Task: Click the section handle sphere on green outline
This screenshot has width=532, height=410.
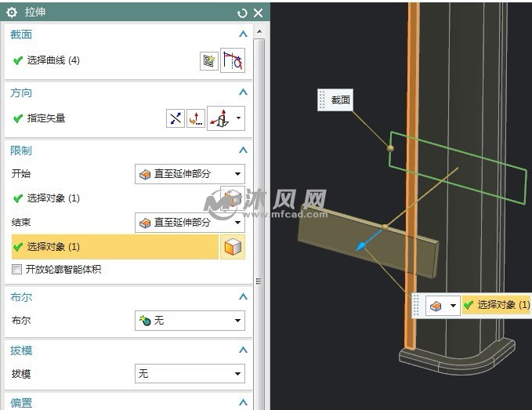Action: [x=390, y=148]
